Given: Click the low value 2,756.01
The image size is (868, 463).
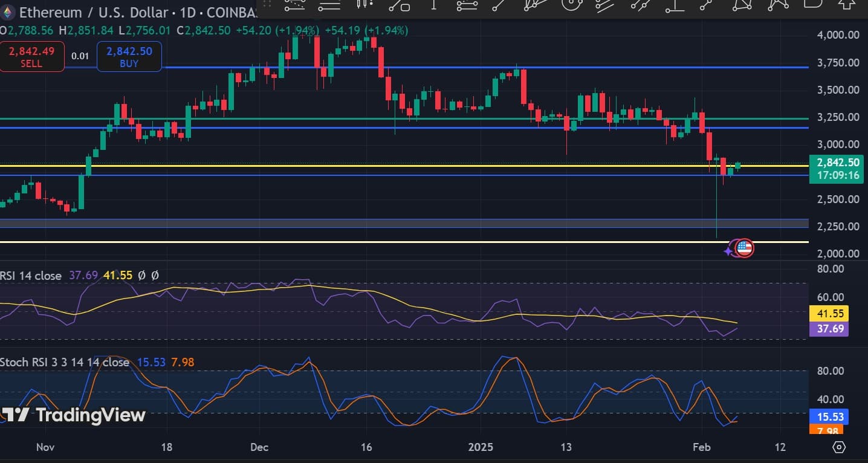Looking at the screenshot, I should (x=149, y=30).
